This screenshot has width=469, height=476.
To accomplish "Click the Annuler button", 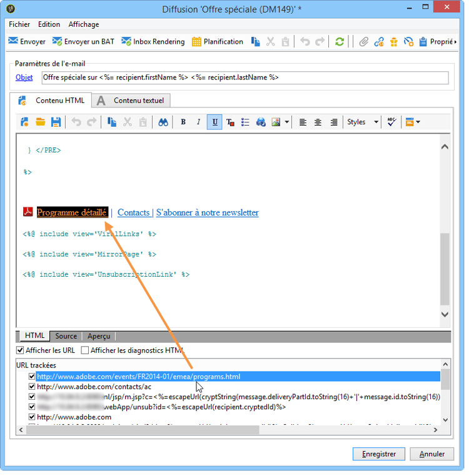I will [x=432, y=454].
